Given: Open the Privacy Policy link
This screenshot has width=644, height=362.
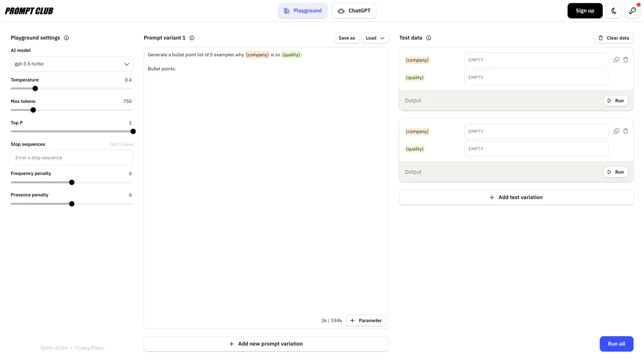Looking at the screenshot, I should point(89,348).
